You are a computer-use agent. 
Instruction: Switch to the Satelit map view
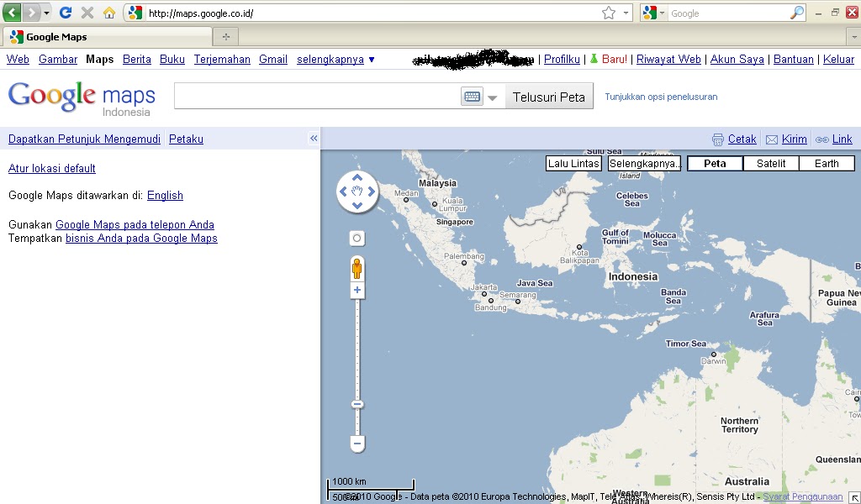771,164
